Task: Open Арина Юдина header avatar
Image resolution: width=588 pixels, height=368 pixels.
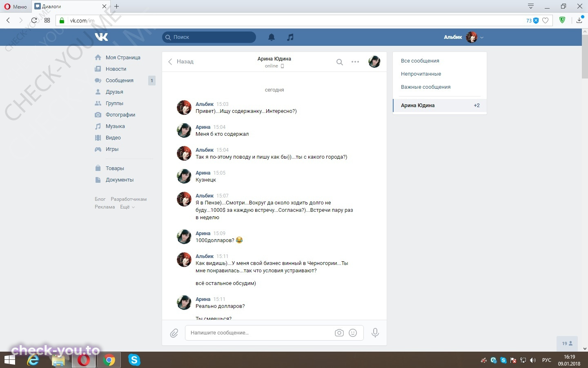Action: [x=374, y=62]
